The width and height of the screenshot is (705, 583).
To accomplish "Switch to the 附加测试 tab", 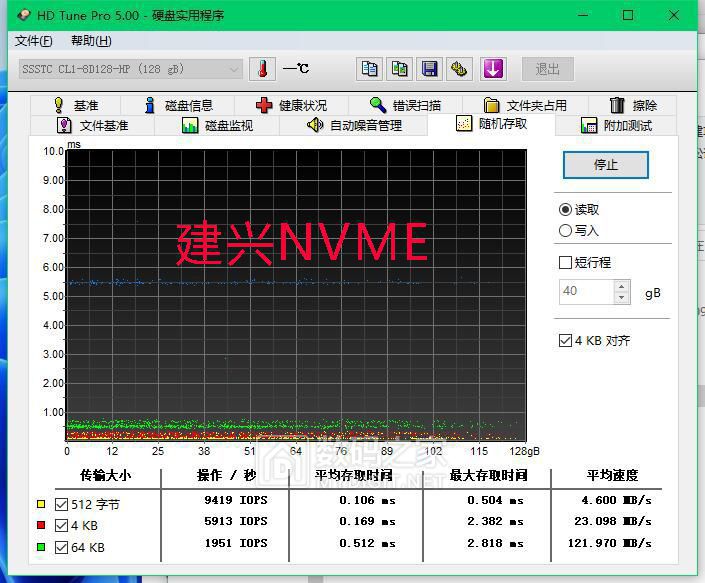I will 616,125.
